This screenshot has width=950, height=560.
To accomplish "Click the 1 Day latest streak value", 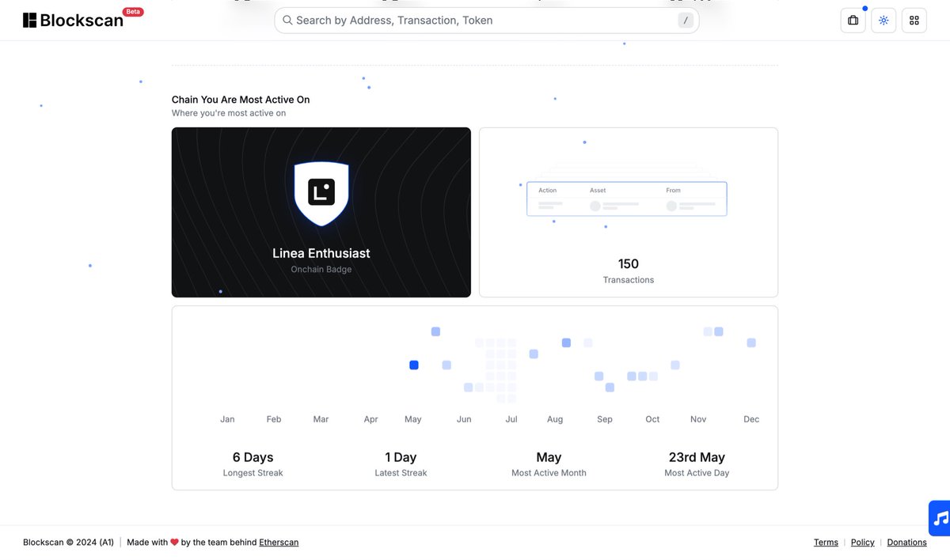I will pyautogui.click(x=401, y=457).
